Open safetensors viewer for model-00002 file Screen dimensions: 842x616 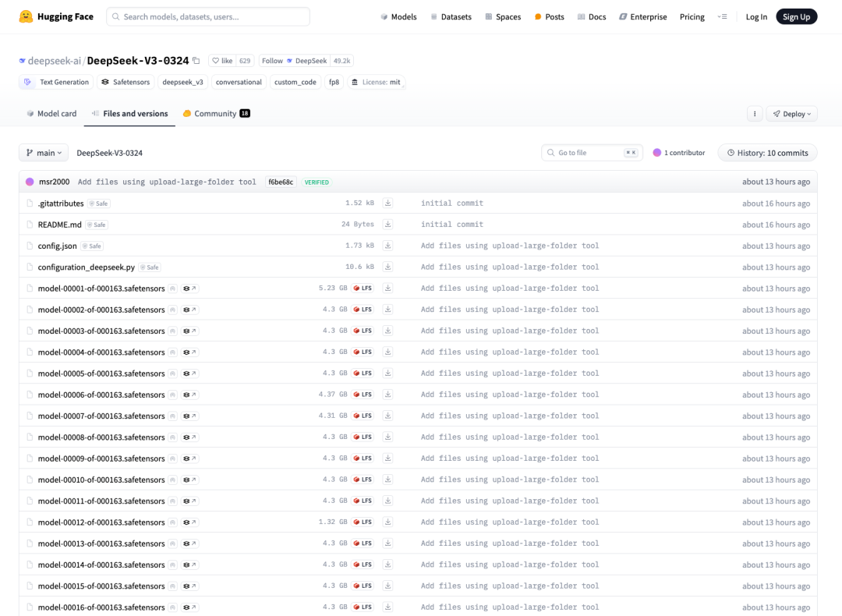(x=189, y=310)
